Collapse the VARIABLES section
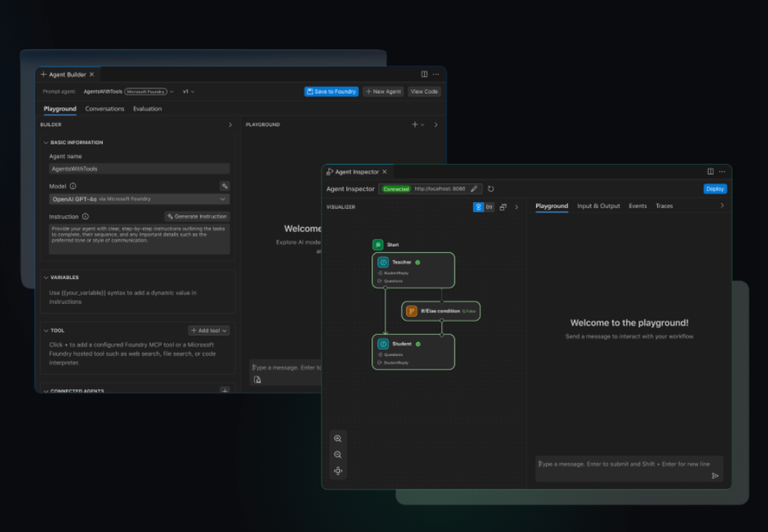The width and height of the screenshot is (768, 532). click(46, 278)
